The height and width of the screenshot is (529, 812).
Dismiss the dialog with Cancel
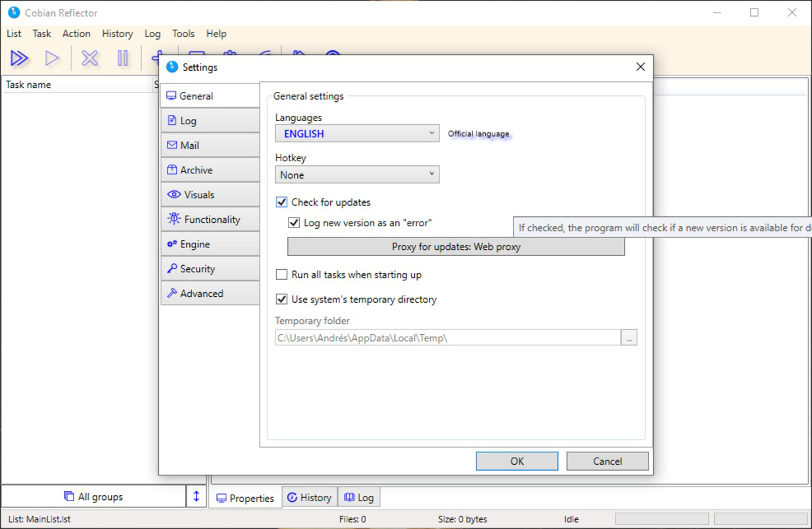608,462
